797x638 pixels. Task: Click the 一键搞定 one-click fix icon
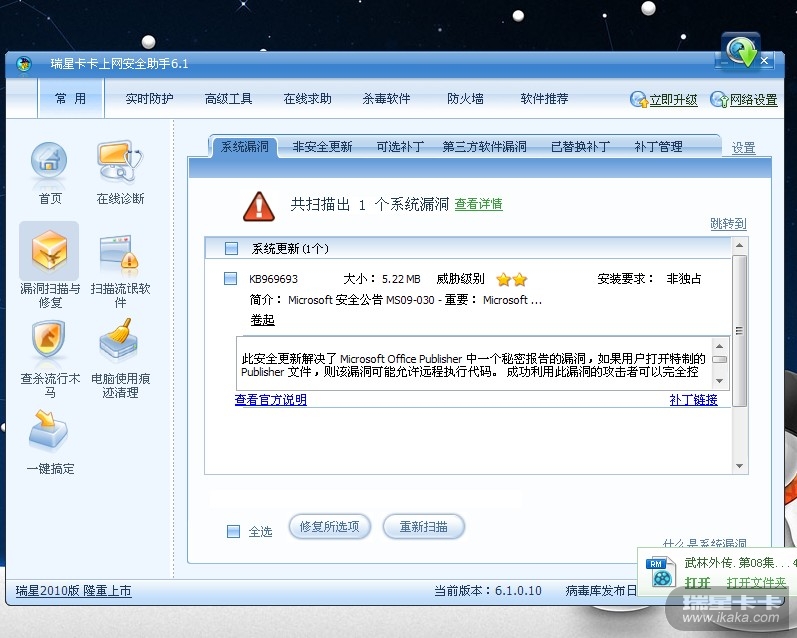(49, 431)
